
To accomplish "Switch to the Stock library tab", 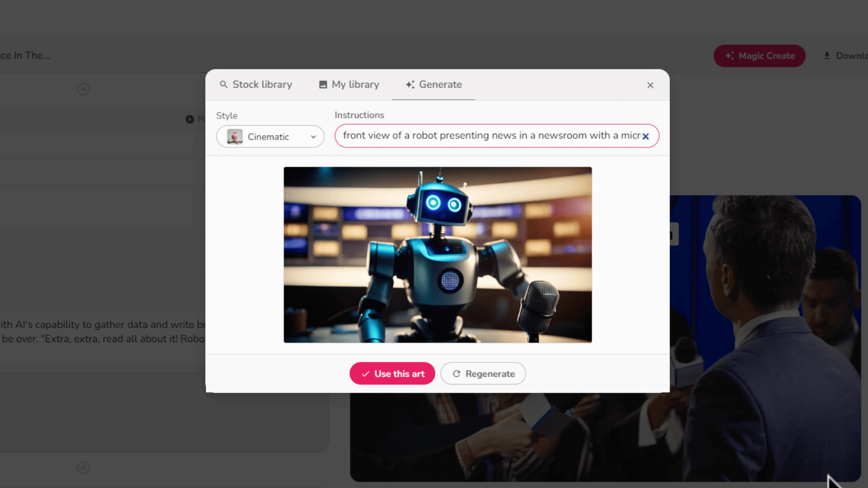I will click(261, 84).
